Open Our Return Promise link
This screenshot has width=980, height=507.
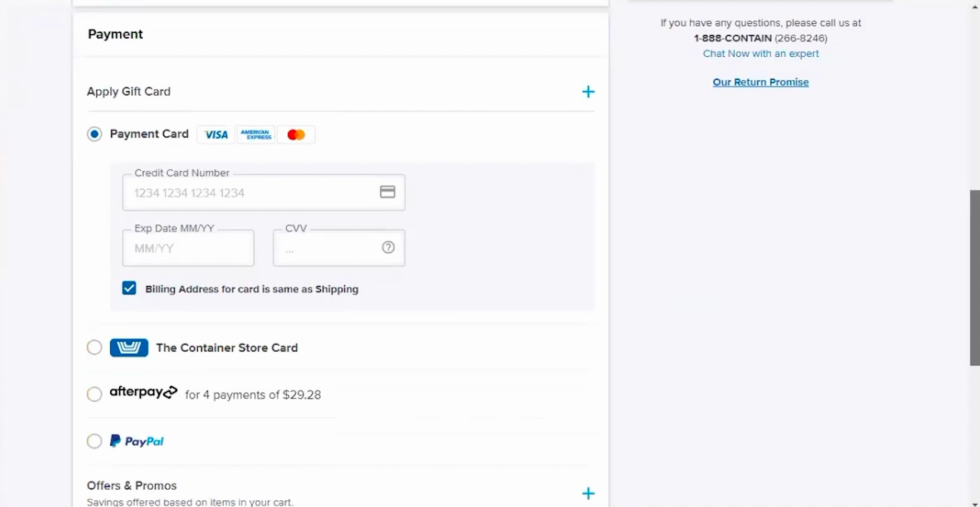(761, 82)
